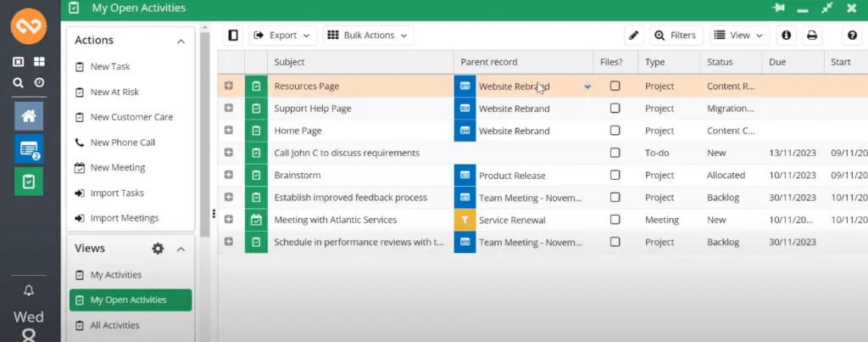868x342 pixels.
Task: Collapse the Actions panel
Action: (x=181, y=41)
